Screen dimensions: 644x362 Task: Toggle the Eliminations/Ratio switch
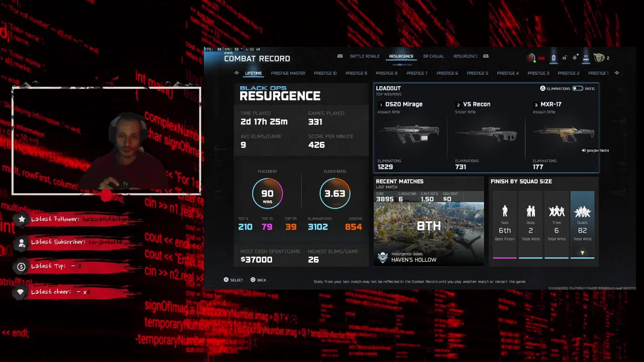click(577, 88)
